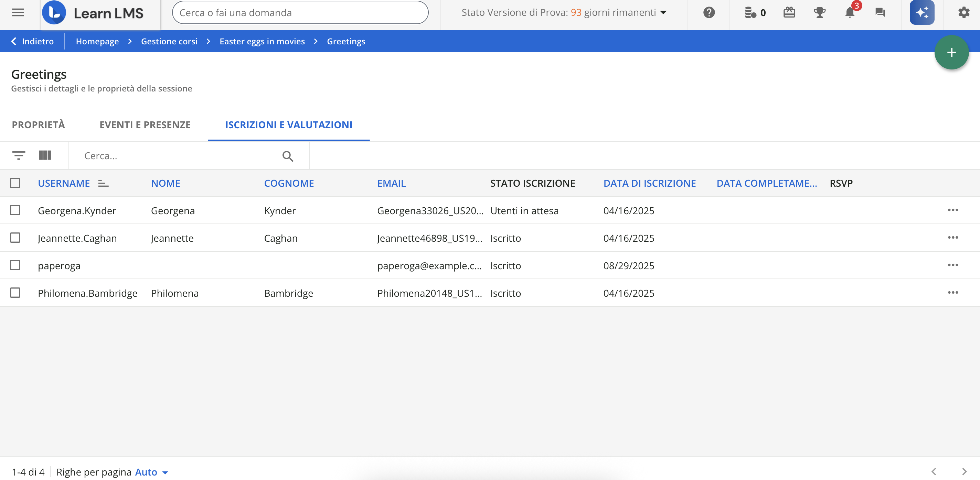980x480 pixels.
Task: Select the Georgena.Kynder row checkbox
Action: click(15, 210)
